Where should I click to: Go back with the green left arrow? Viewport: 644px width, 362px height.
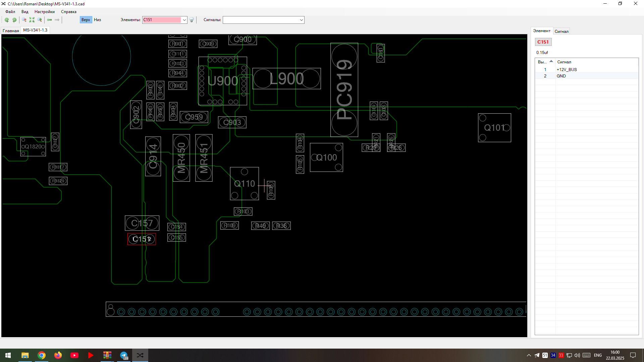49,20
